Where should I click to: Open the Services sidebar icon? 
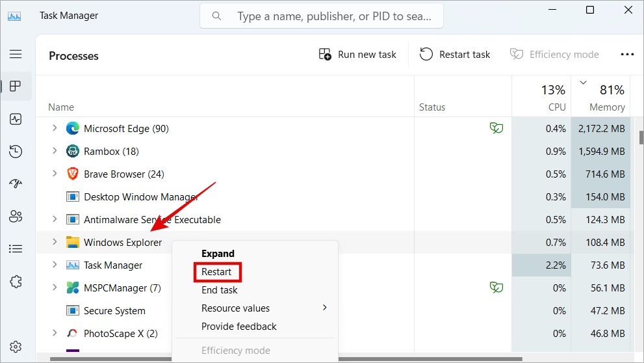click(16, 282)
